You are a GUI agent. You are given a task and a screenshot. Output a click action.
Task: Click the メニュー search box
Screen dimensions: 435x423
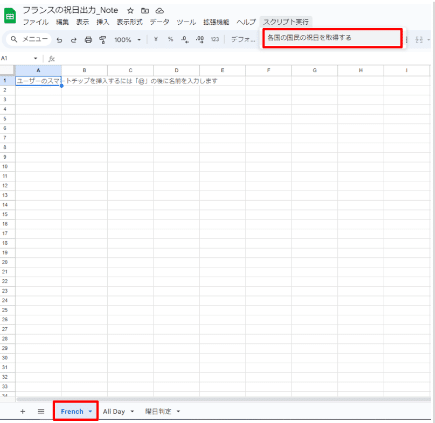pyautogui.click(x=29, y=39)
